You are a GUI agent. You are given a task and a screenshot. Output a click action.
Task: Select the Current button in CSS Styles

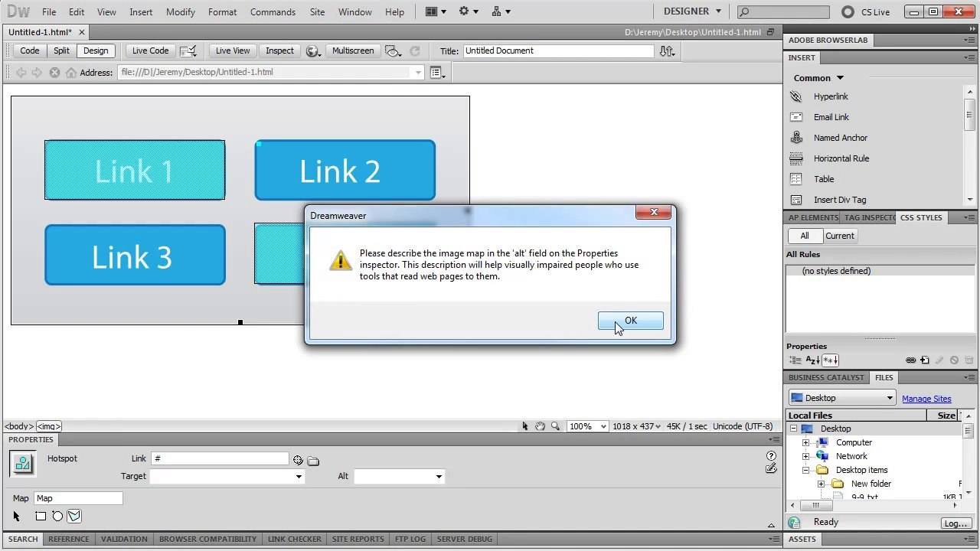[839, 236]
